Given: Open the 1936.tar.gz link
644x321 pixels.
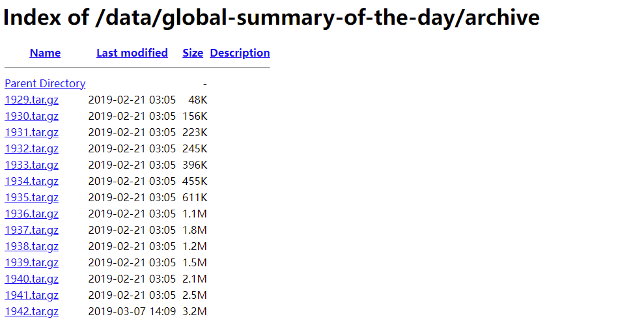Looking at the screenshot, I should click(x=31, y=214).
